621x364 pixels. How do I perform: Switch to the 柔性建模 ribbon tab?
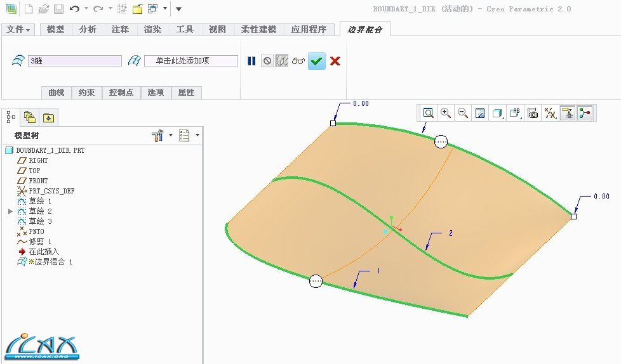coord(258,30)
